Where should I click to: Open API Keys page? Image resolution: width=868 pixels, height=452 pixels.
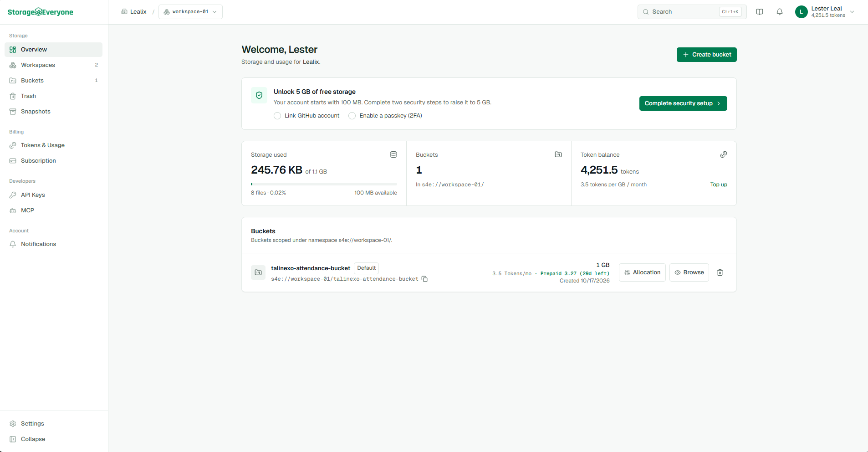pyautogui.click(x=53, y=195)
